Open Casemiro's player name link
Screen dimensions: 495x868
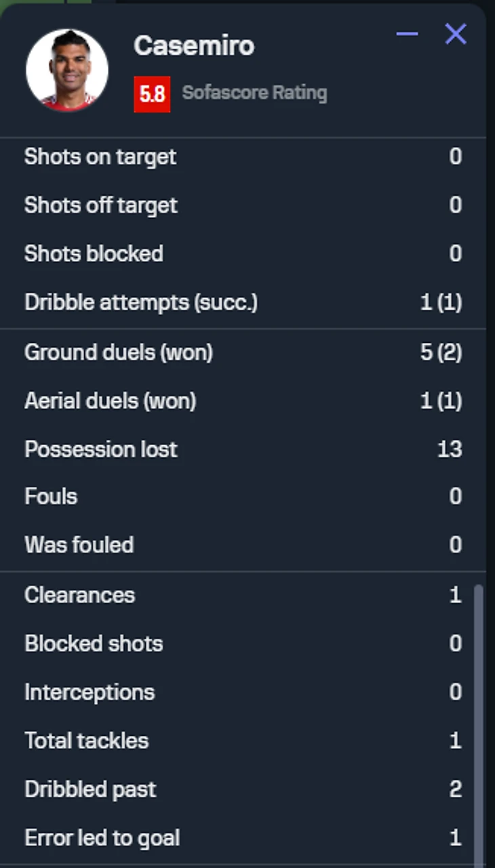(194, 46)
